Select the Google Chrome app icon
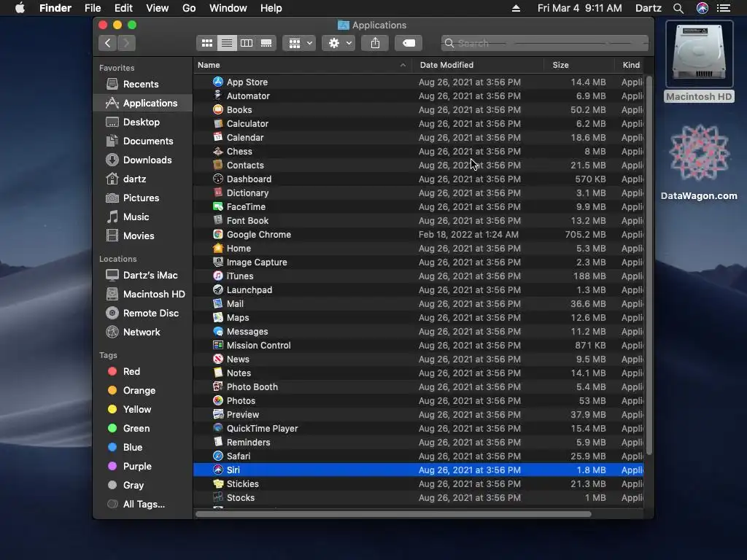This screenshot has height=560, width=747. 217,234
